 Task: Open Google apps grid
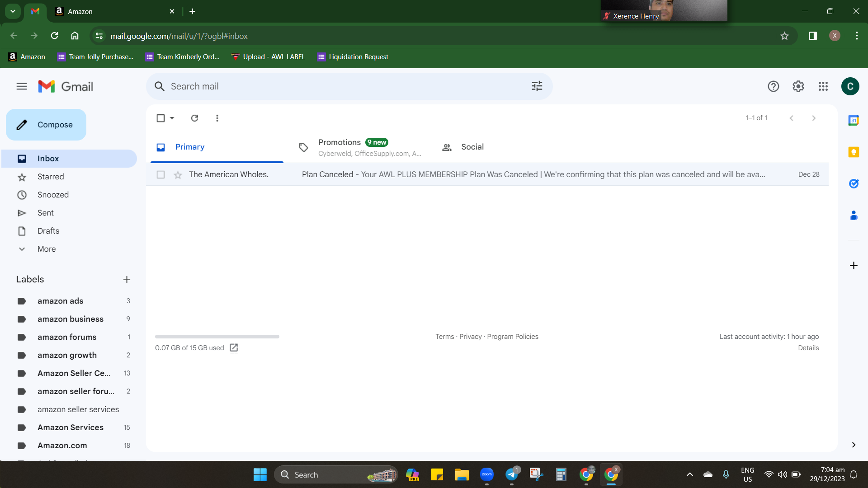(x=823, y=86)
